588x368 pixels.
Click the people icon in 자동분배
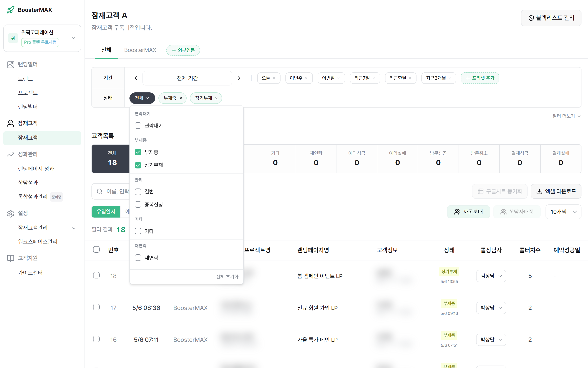(457, 212)
